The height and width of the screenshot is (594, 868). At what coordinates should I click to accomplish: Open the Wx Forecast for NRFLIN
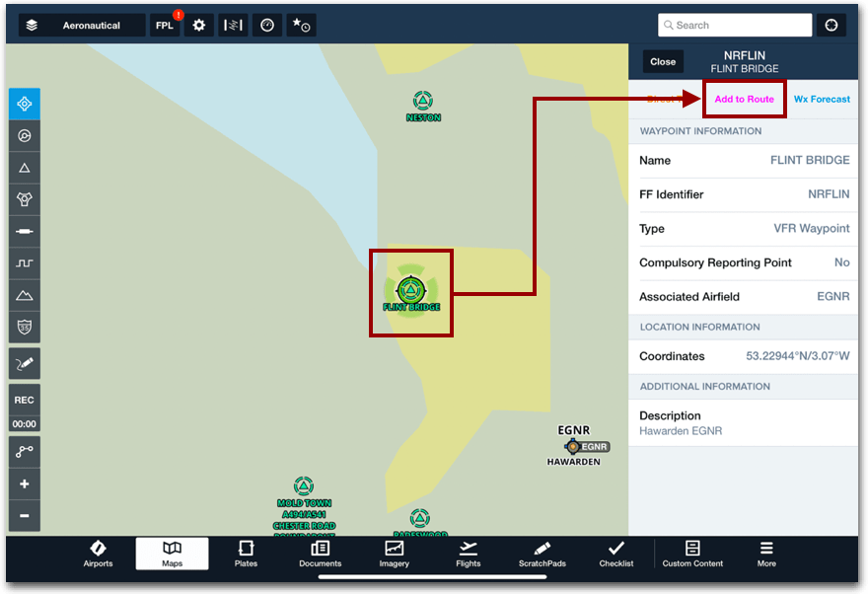[822, 99]
